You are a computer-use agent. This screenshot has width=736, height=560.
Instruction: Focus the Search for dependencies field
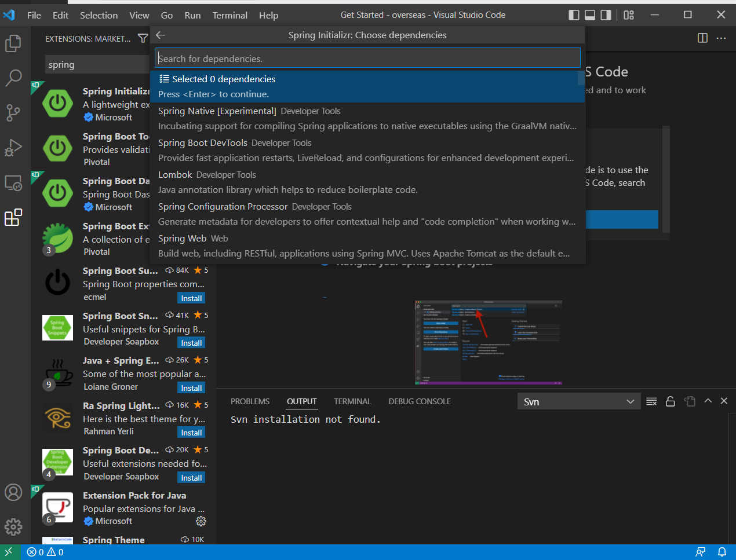(367, 58)
